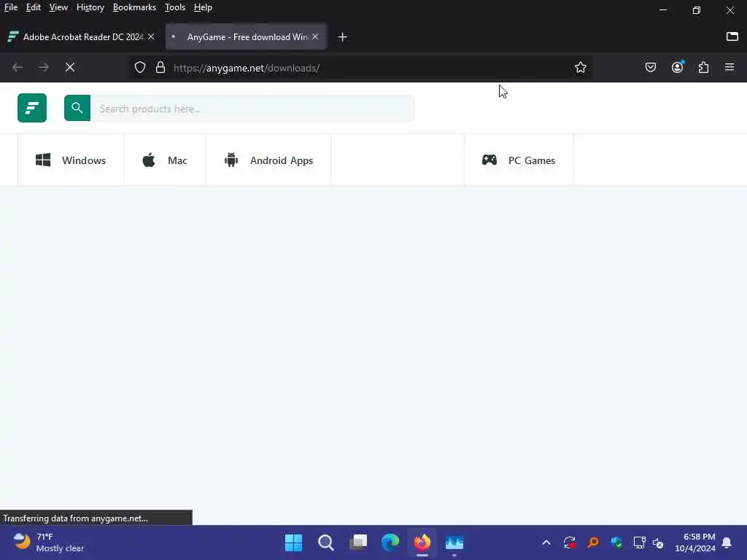Open clock and calendar 6:58 PM

click(x=695, y=542)
